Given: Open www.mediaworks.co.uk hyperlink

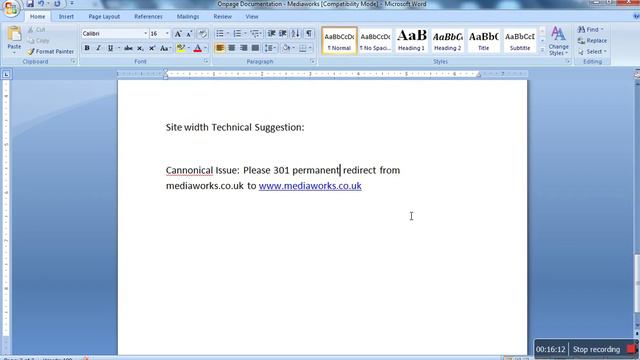Looking at the screenshot, I should [x=310, y=186].
